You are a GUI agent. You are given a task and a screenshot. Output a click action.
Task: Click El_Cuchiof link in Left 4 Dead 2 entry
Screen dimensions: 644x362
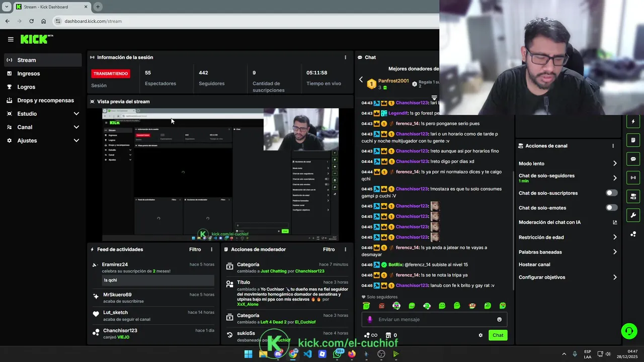(x=305, y=322)
